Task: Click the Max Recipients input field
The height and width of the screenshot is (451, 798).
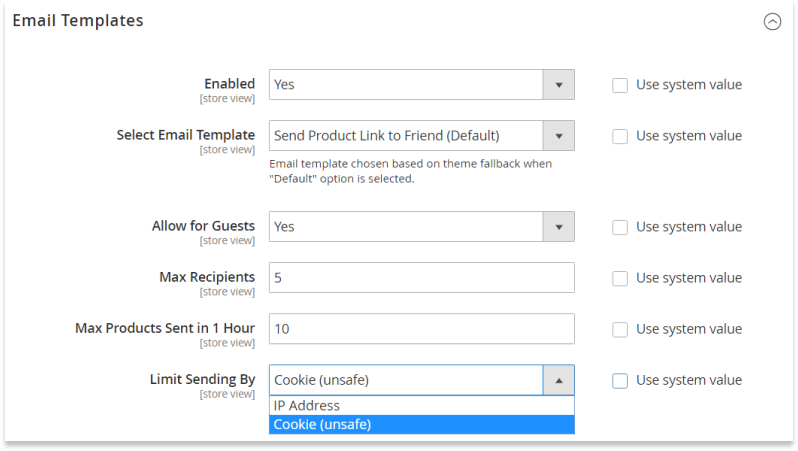Action: click(x=422, y=277)
